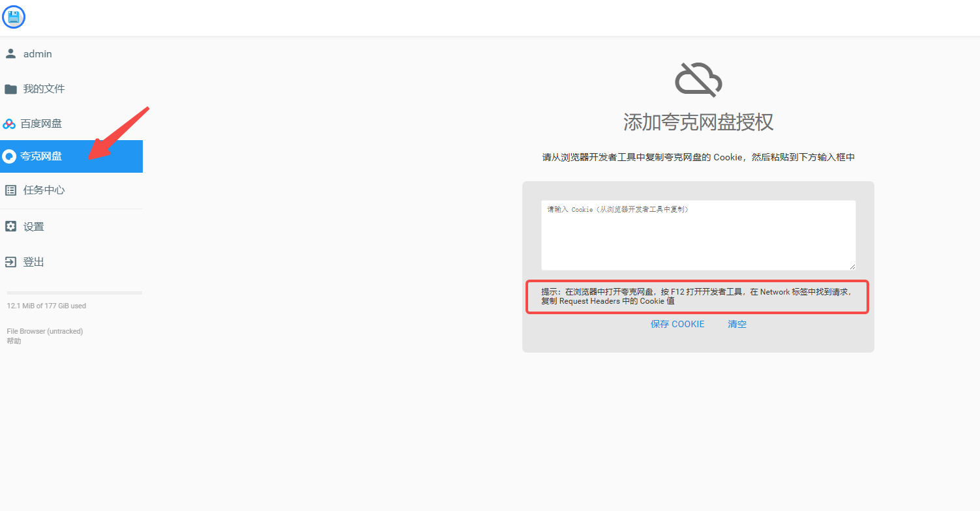Click the admin user profile icon
This screenshot has width=980, height=511.
tap(10, 53)
